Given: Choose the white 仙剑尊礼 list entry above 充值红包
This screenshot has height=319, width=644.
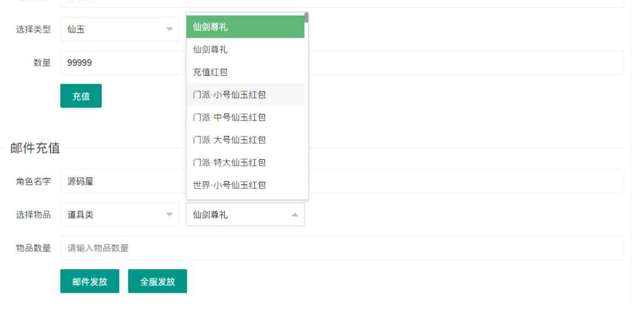Looking at the screenshot, I should click(245, 49).
